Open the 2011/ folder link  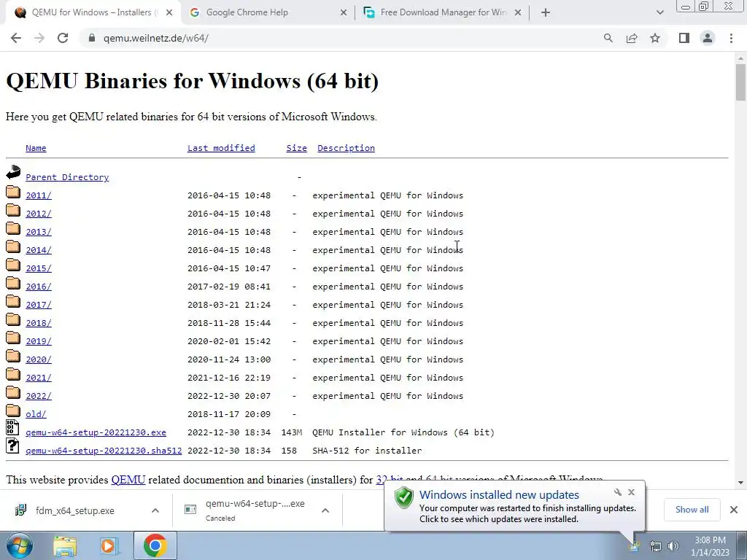tap(39, 195)
